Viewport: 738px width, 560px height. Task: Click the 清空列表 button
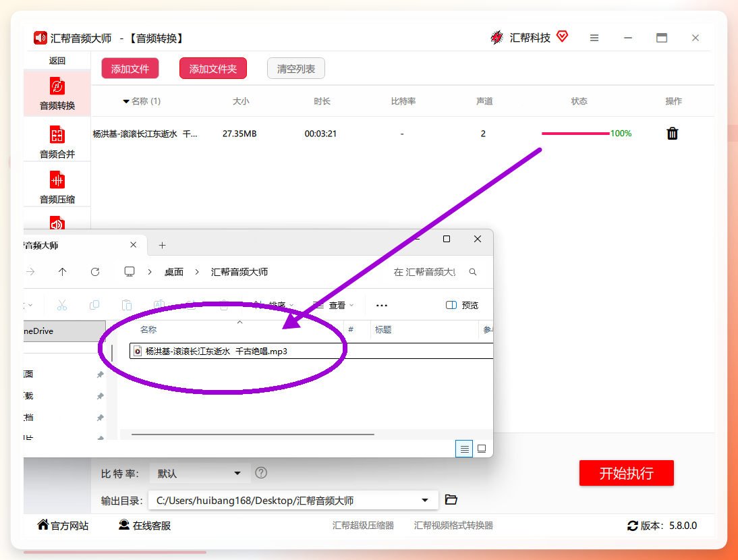coord(295,69)
